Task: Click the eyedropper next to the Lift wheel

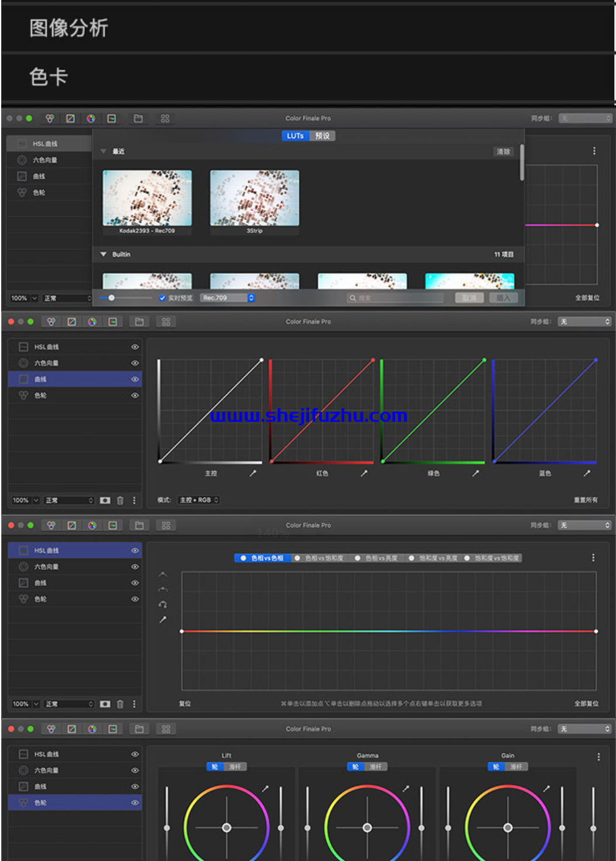Action: (x=265, y=788)
